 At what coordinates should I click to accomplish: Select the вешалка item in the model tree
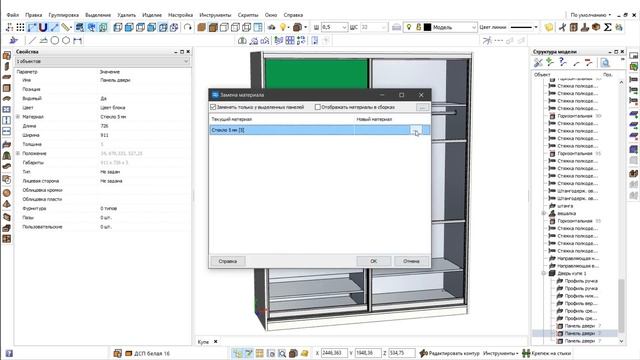coord(567,213)
